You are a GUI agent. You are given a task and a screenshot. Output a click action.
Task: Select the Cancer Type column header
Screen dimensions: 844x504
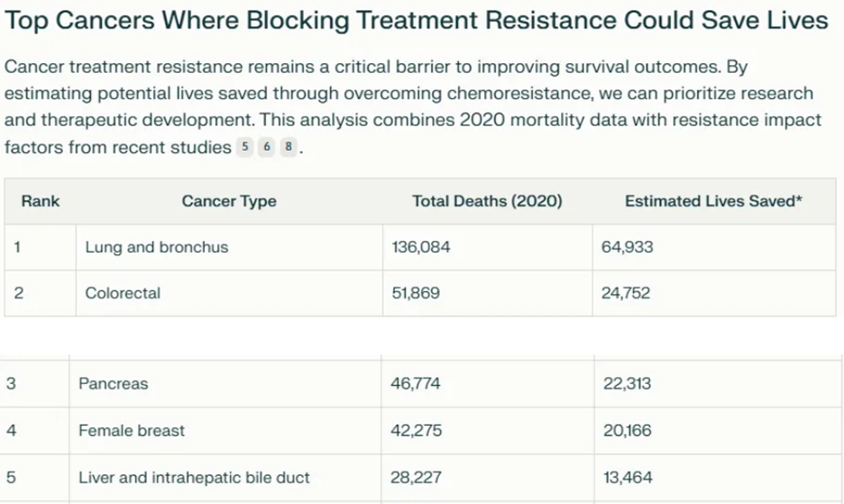[x=229, y=201]
